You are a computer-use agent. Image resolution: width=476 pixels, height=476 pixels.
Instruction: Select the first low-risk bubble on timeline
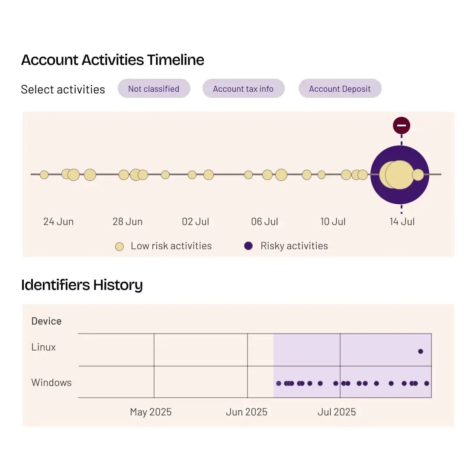point(44,175)
